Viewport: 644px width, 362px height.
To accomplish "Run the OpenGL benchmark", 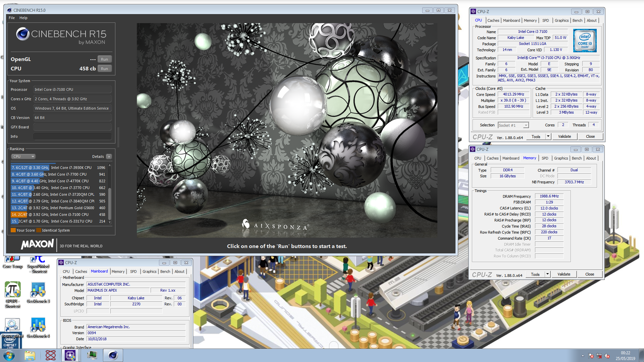I will point(105,59).
